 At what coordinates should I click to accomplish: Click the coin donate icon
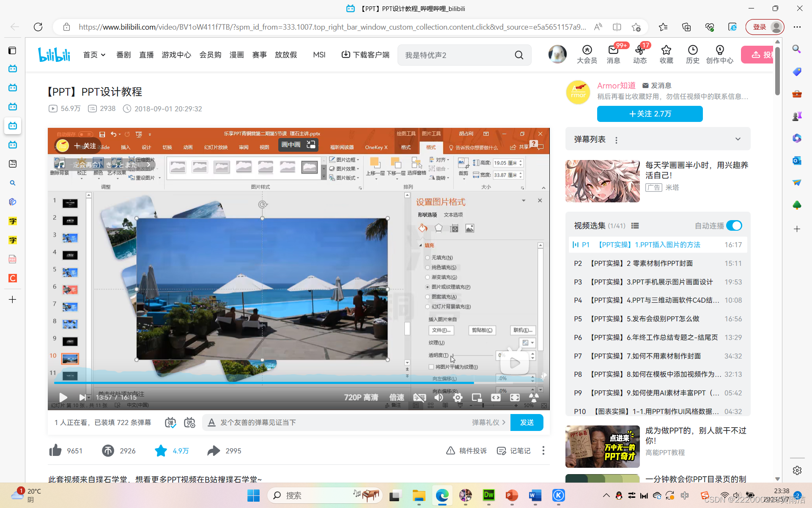pyautogui.click(x=108, y=450)
